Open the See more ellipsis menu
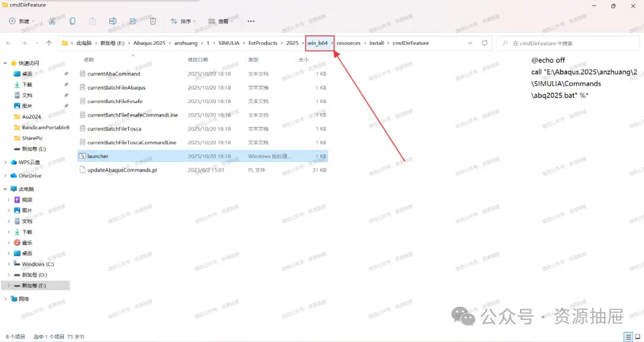The width and height of the screenshot is (644, 342). (251, 21)
